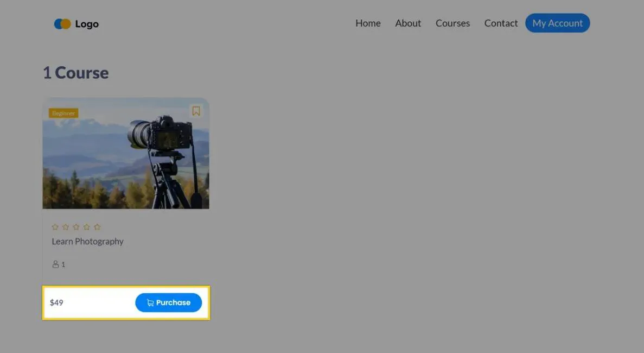Navigate to Courses in the top menu
The width and height of the screenshot is (644, 353).
coord(452,23)
